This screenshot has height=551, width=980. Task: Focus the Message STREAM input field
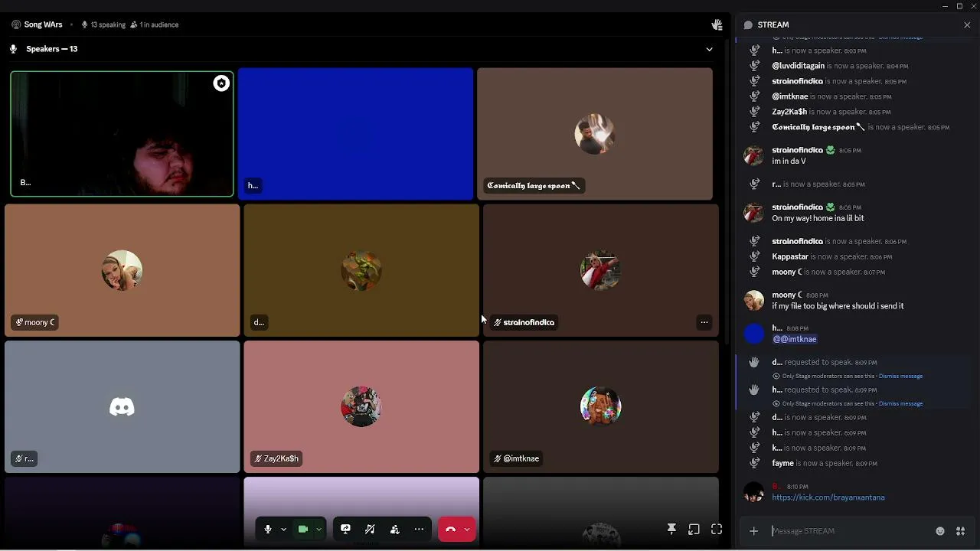tap(848, 531)
